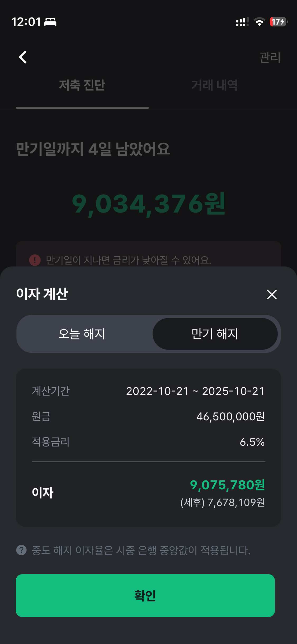Tap the 중도 해지 이자율 notice text

coord(141,550)
